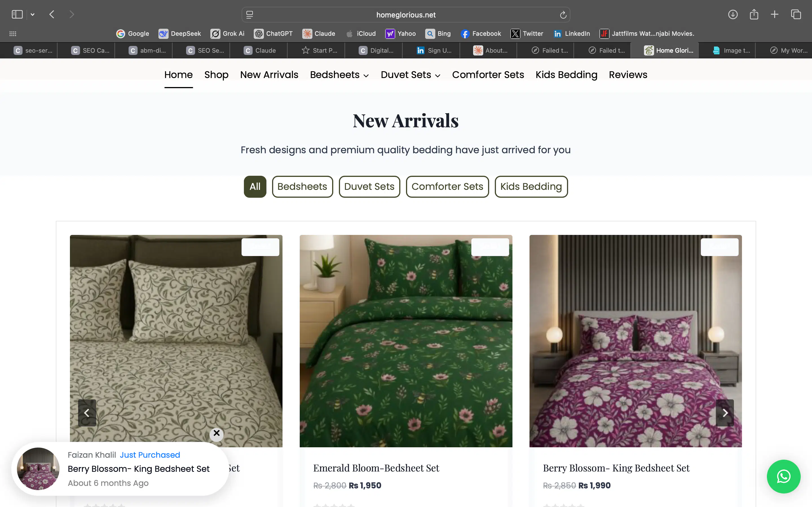Viewport: 812px width, 507px height.
Task: Click the Safari page reload icon
Action: pos(563,15)
